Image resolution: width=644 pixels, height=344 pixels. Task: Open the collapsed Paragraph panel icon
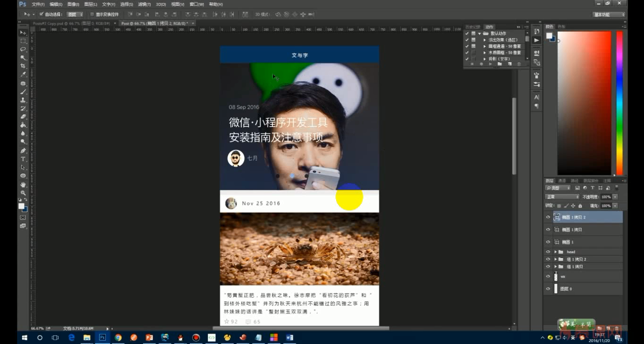click(x=537, y=106)
